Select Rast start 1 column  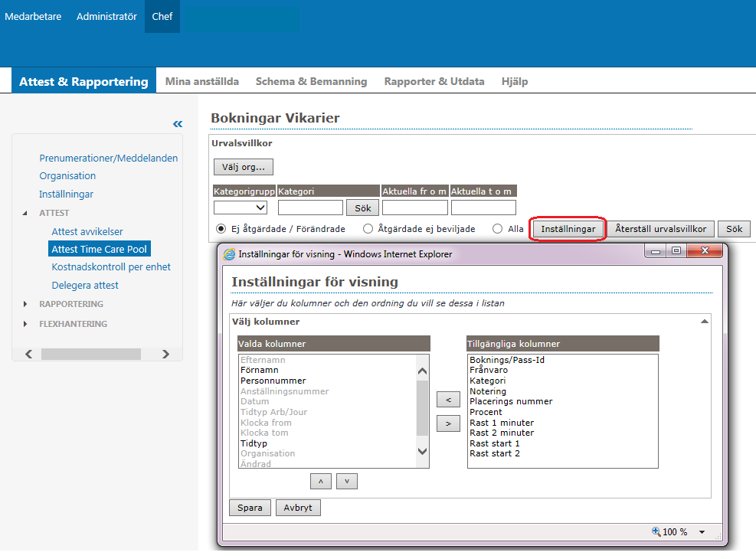coord(495,443)
